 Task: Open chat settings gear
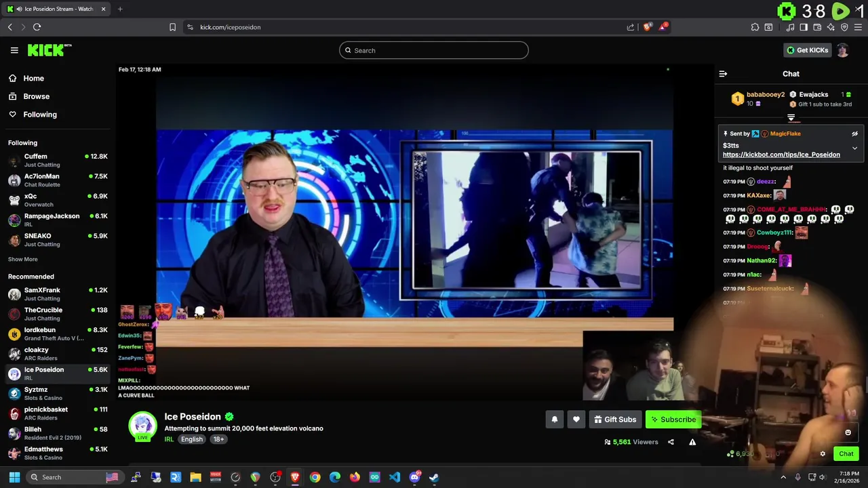pos(823,454)
